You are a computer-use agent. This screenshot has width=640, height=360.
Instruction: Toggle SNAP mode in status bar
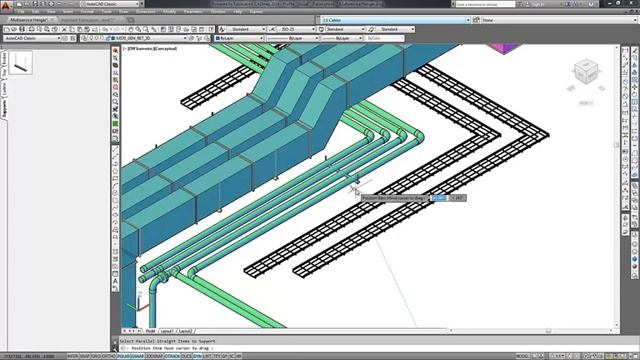click(85, 356)
